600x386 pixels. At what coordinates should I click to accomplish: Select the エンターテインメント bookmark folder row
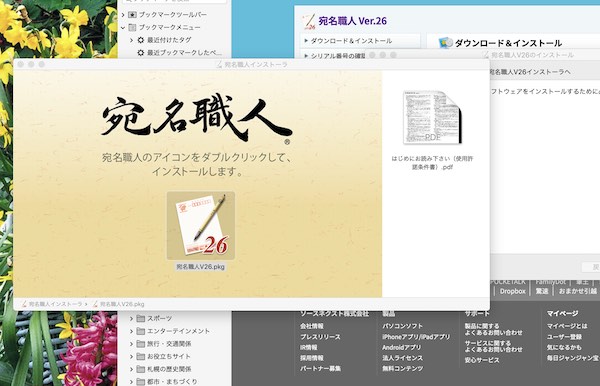point(174,331)
